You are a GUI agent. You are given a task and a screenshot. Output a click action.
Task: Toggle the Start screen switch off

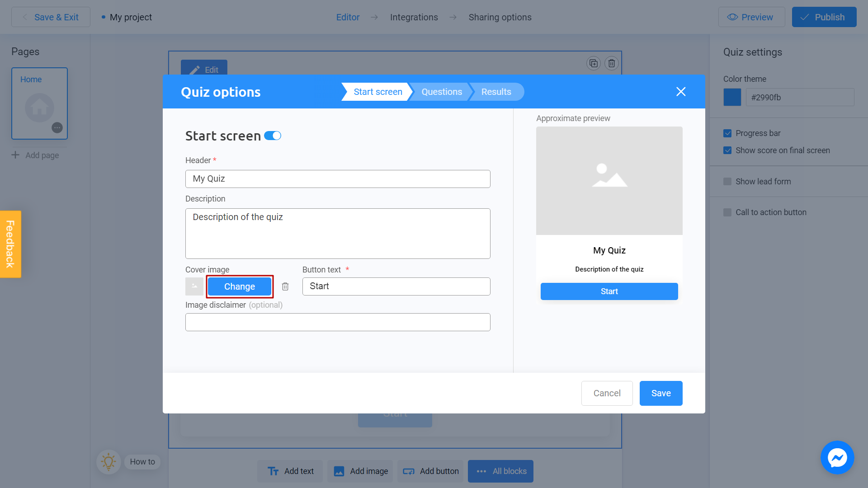point(273,136)
